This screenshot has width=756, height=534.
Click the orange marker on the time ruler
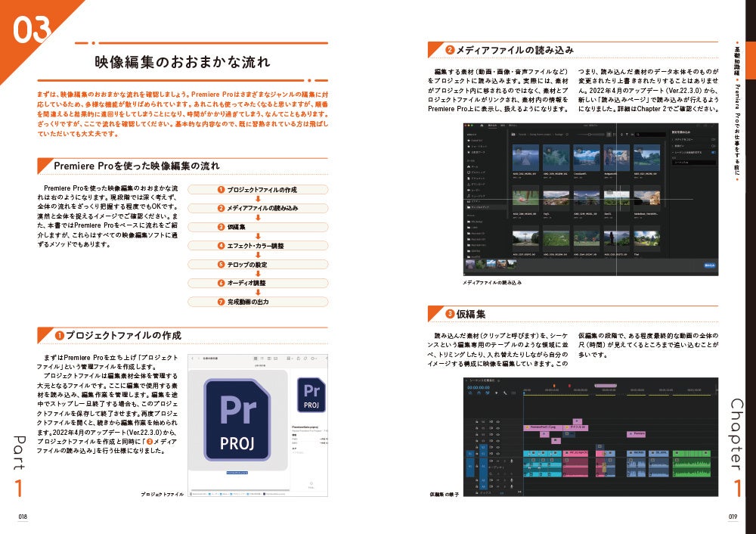click(x=554, y=386)
